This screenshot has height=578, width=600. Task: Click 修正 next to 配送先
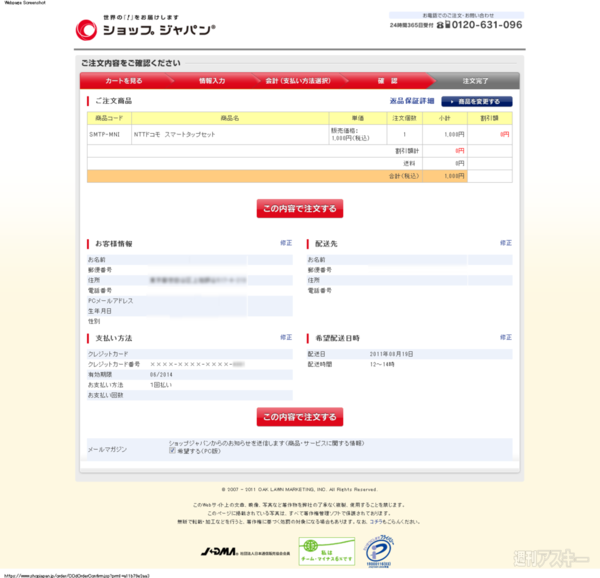505,243
